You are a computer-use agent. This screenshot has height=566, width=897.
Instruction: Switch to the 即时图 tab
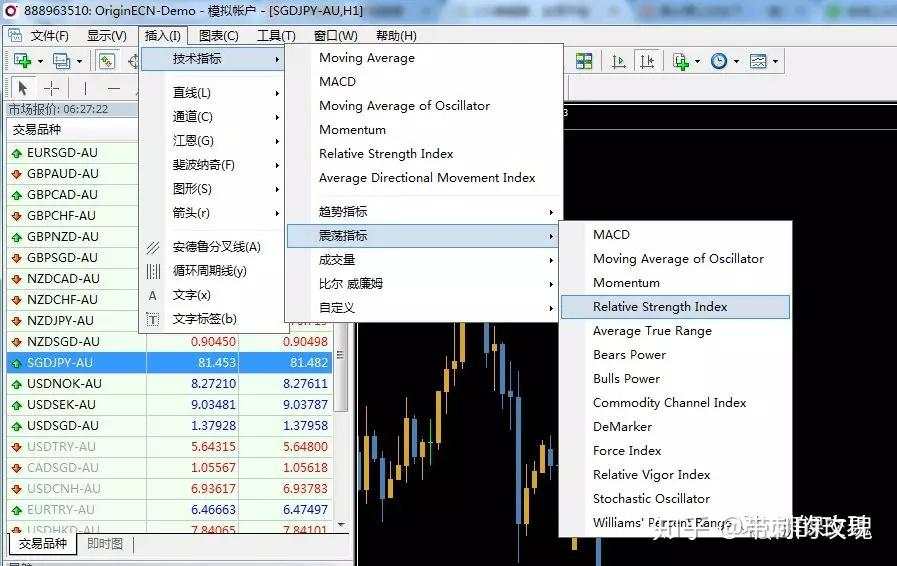click(x=105, y=544)
